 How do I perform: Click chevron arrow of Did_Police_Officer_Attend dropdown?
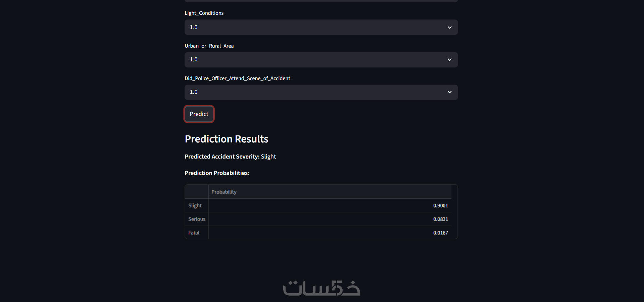pyautogui.click(x=449, y=92)
